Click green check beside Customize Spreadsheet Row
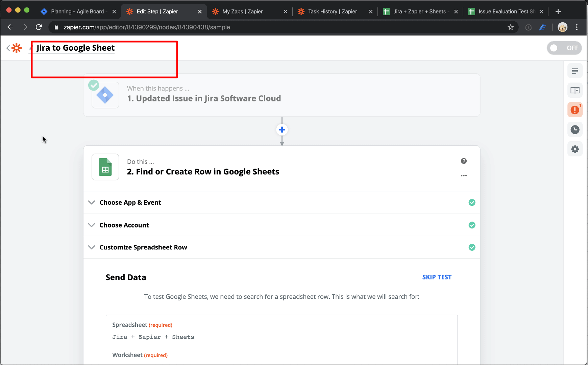 point(472,247)
